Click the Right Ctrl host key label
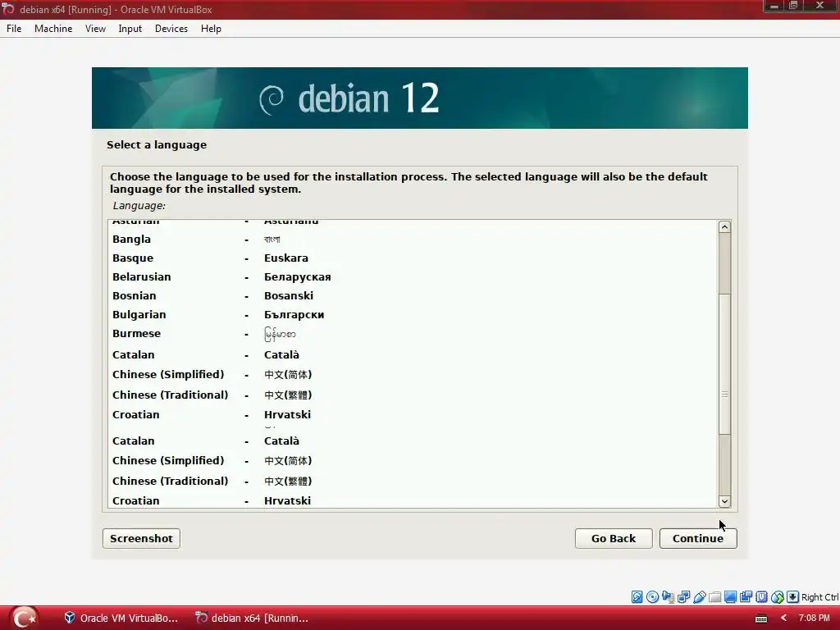The width and height of the screenshot is (840, 630). coord(819,597)
